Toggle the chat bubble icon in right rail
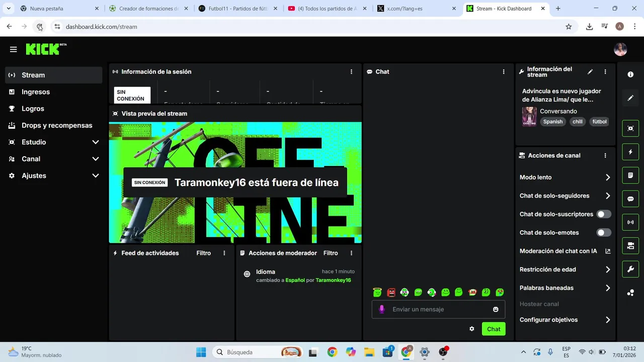 tap(630, 199)
